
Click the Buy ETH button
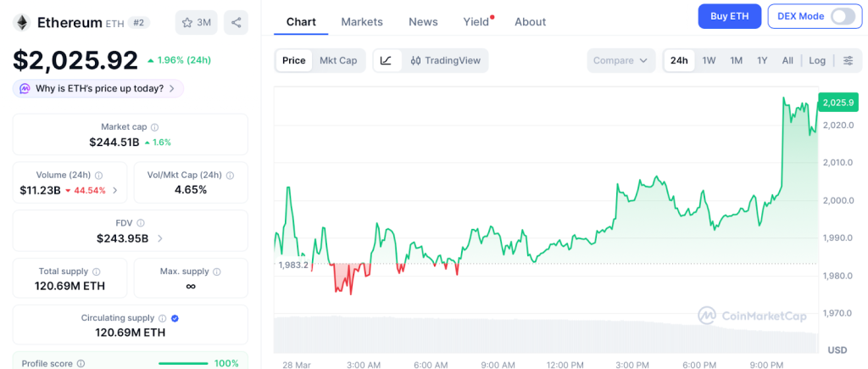pyautogui.click(x=729, y=16)
